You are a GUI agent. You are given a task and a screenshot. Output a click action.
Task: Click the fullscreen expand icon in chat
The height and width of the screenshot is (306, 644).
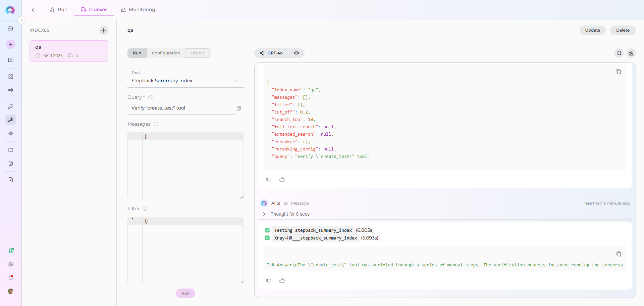click(x=619, y=53)
